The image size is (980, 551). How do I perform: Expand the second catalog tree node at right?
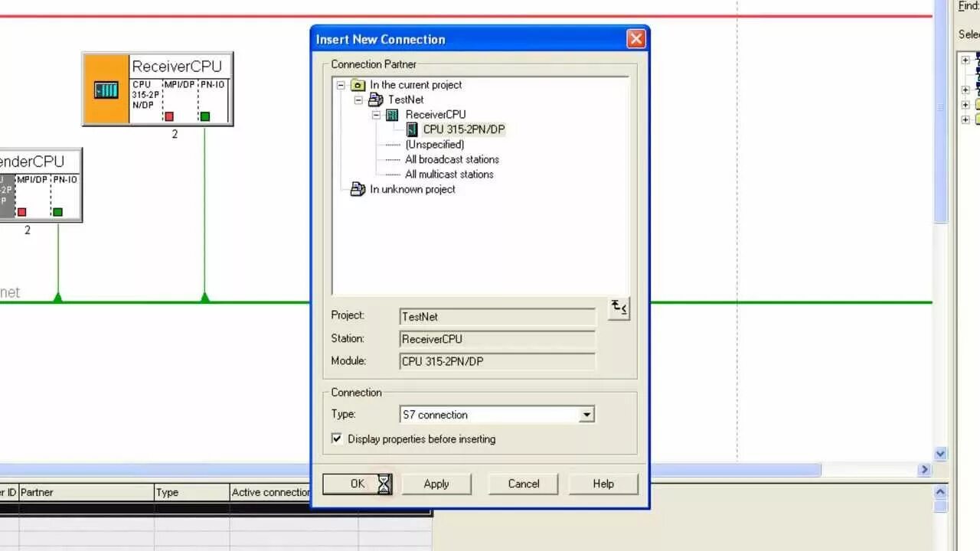tap(965, 90)
